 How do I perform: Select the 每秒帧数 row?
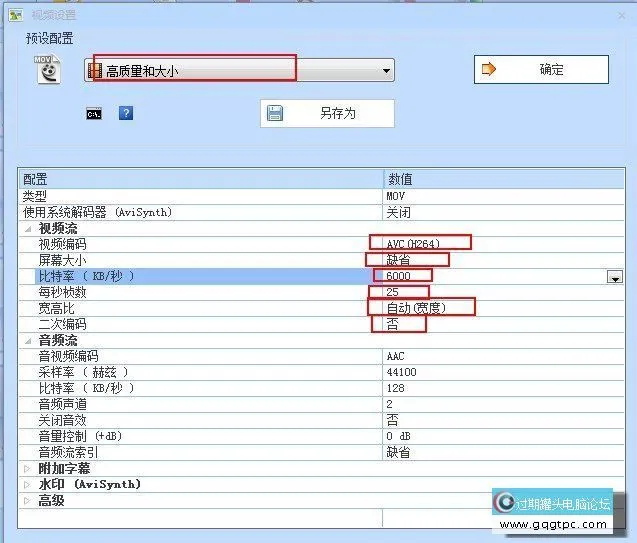click(x=321, y=292)
